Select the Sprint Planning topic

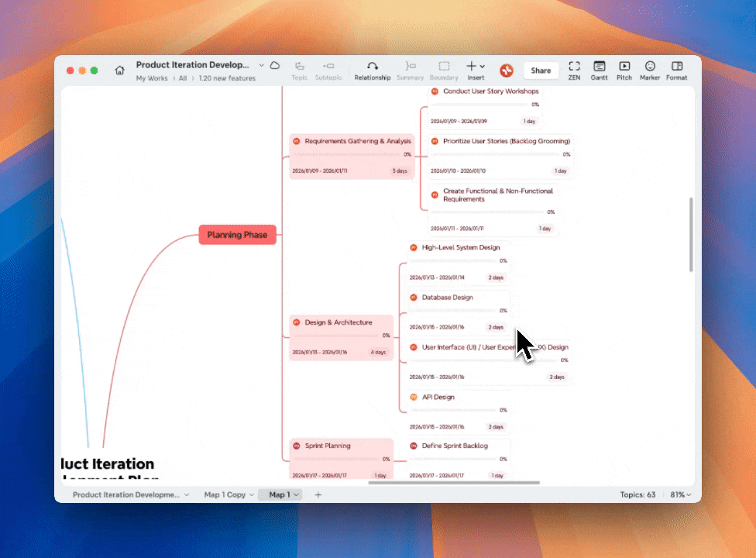click(342, 459)
